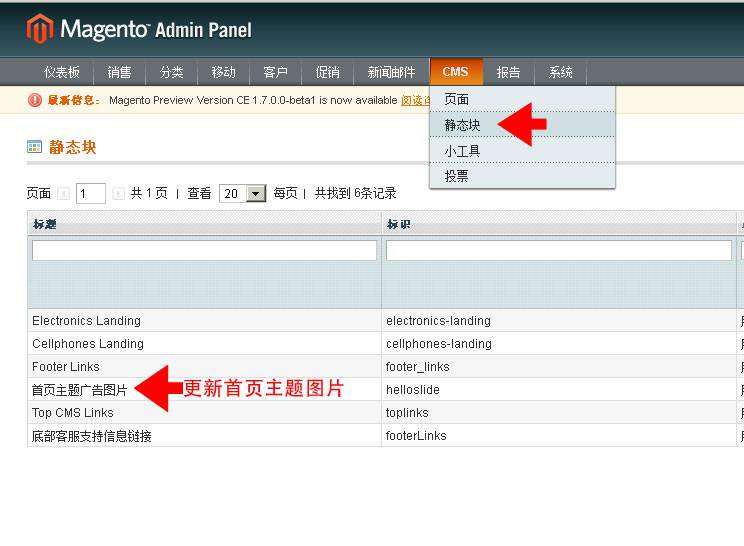
Task: Open the 报告 menu
Action: pos(508,72)
